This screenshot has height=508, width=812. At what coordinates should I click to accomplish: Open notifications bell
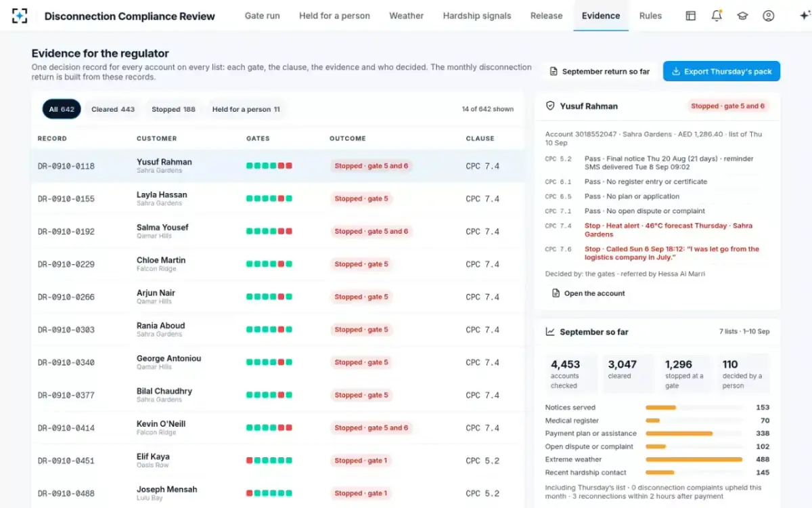(717, 16)
